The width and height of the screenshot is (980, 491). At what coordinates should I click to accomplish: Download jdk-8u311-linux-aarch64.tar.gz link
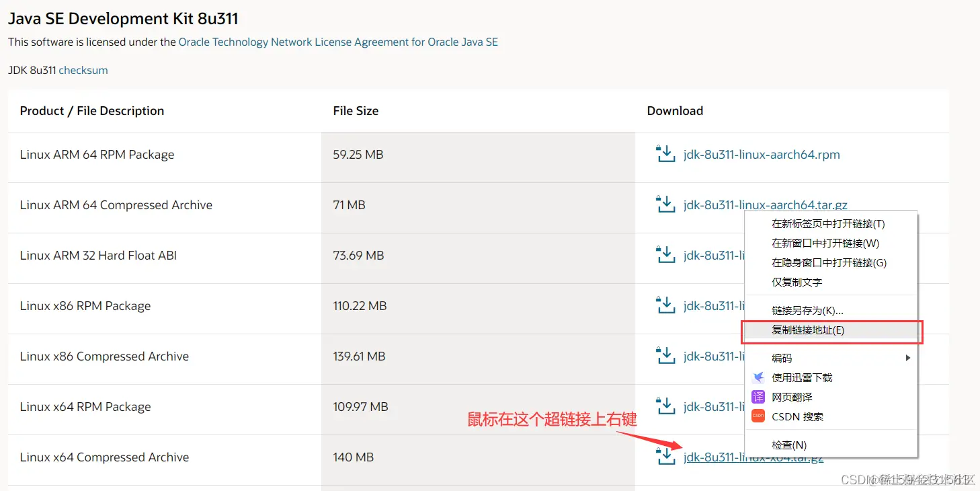(x=766, y=204)
